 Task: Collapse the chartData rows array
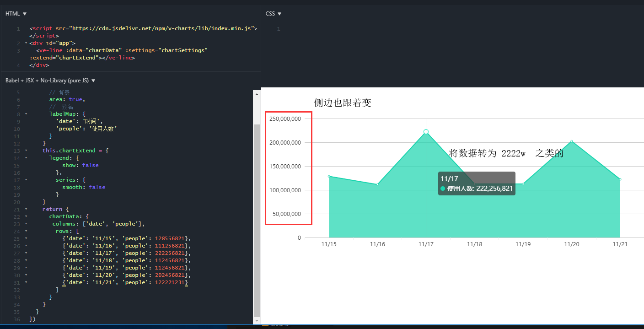(25, 231)
